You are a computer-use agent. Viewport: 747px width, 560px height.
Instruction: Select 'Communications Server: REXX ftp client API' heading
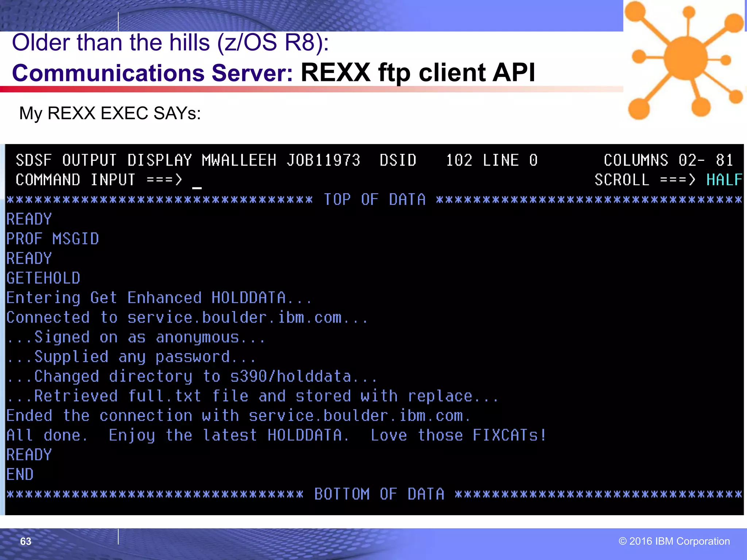click(x=274, y=73)
